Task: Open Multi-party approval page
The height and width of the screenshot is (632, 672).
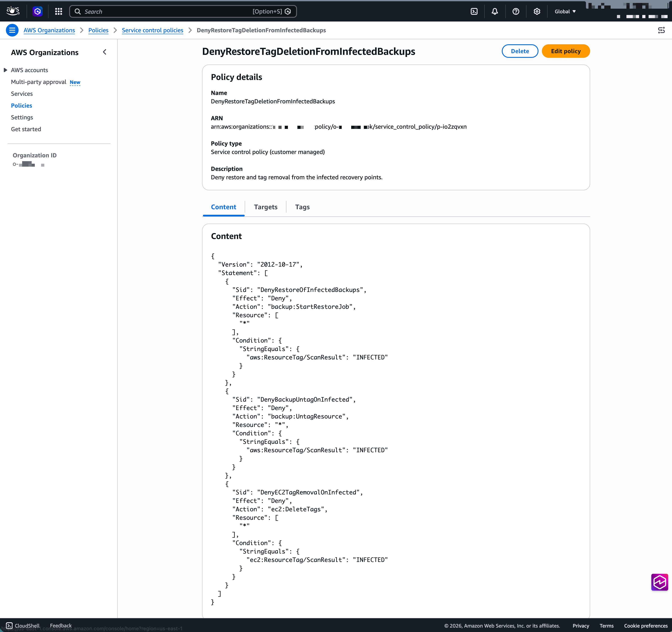Action: (x=39, y=82)
